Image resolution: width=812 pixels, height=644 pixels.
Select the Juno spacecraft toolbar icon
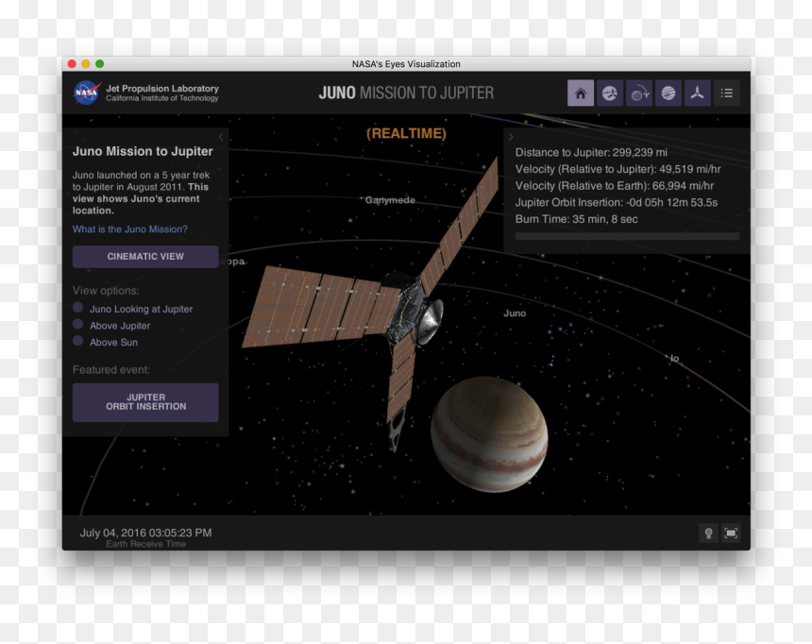[x=698, y=93]
